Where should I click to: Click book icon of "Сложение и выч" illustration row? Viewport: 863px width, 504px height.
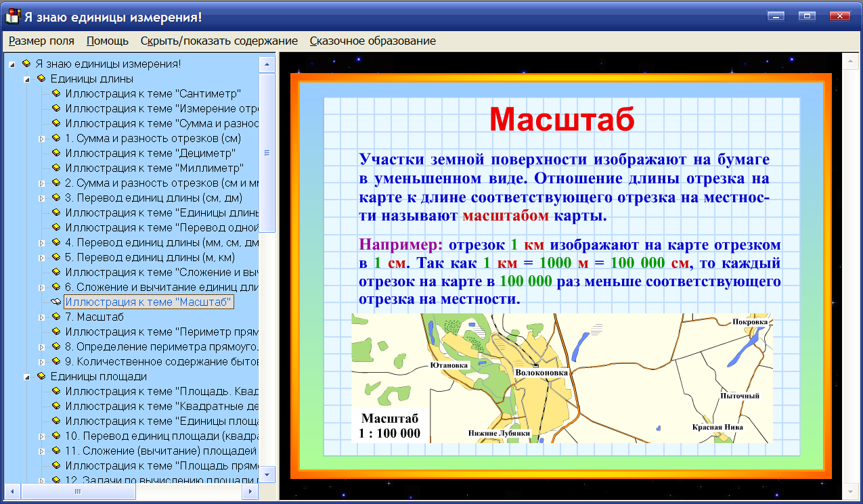(x=56, y=272)
